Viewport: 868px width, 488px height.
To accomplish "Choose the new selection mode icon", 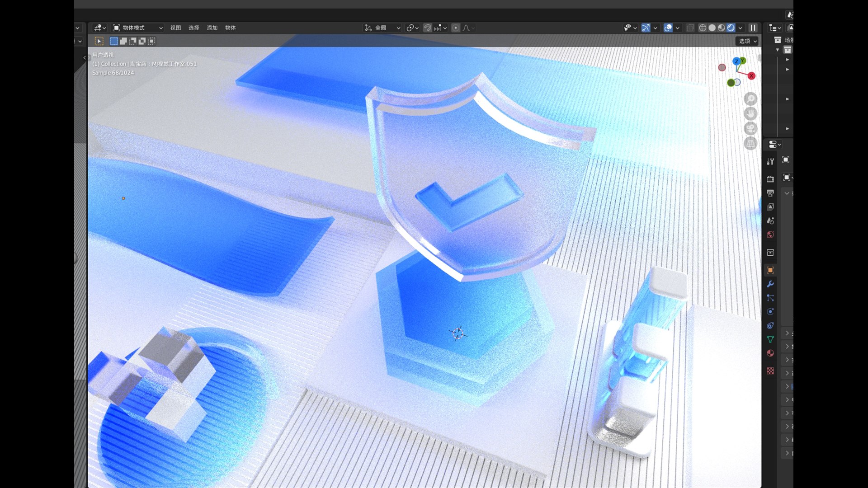I will [114, 41].
